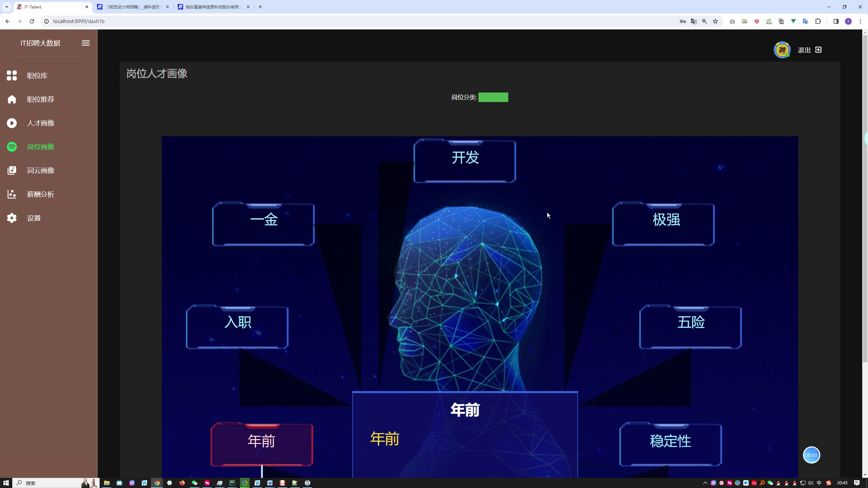Image resolution: width=868 pixels, height=488 pixels.
Task: Click the 薪酬分析 chart icon
Action: pos(12,194)
